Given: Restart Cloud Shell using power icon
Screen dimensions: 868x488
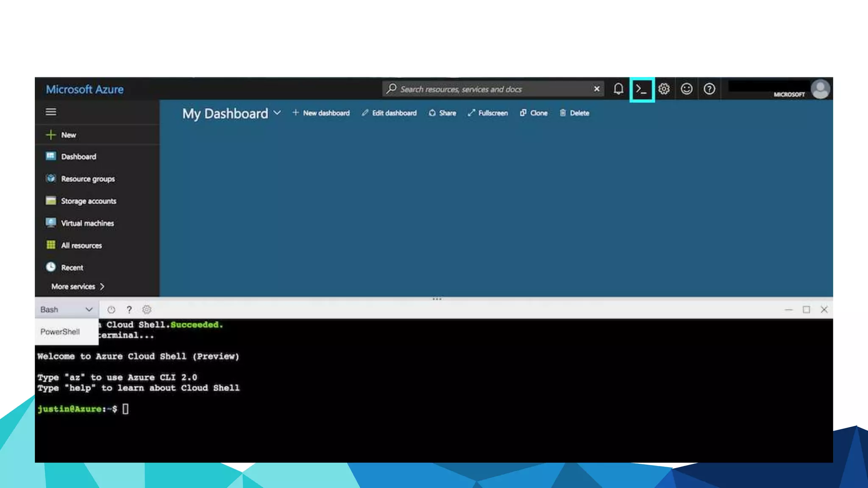Looking at the screenshot, I should click(x=111, y=310).
